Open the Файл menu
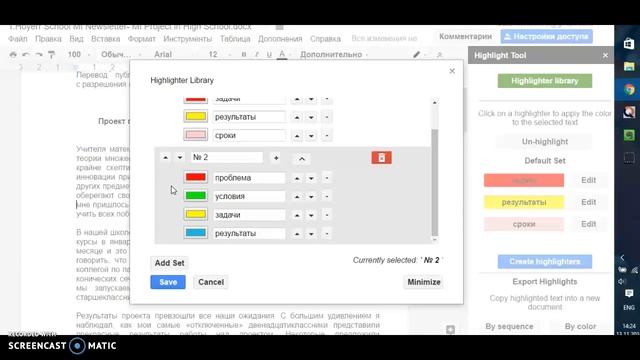The height and width of the screenshot is (360, 640). point(18,39)
